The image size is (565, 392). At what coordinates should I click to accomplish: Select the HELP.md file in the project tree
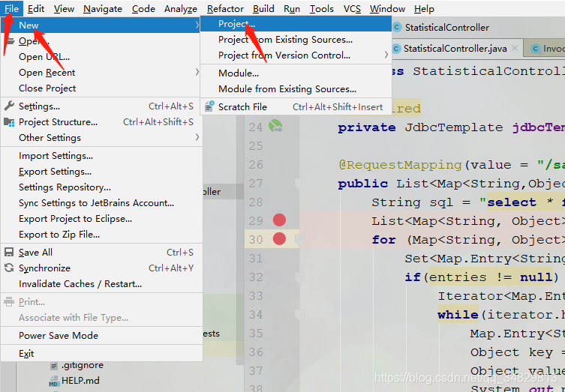(x=80, y=381)
